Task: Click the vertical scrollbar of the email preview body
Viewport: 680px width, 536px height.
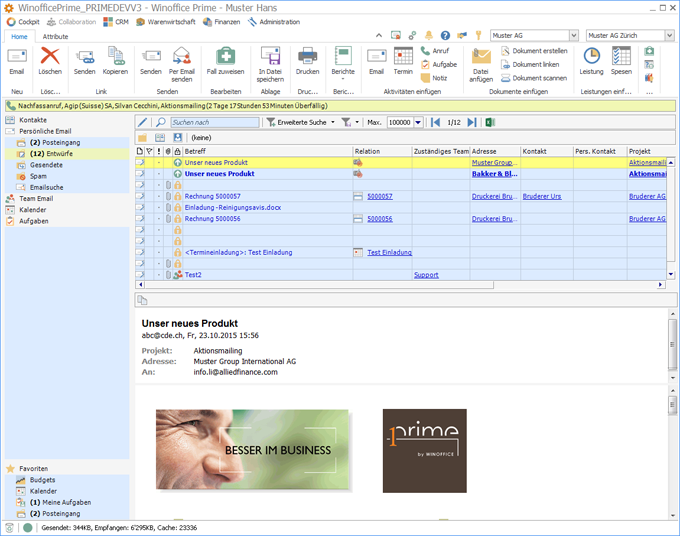Action: click(672, 405)
